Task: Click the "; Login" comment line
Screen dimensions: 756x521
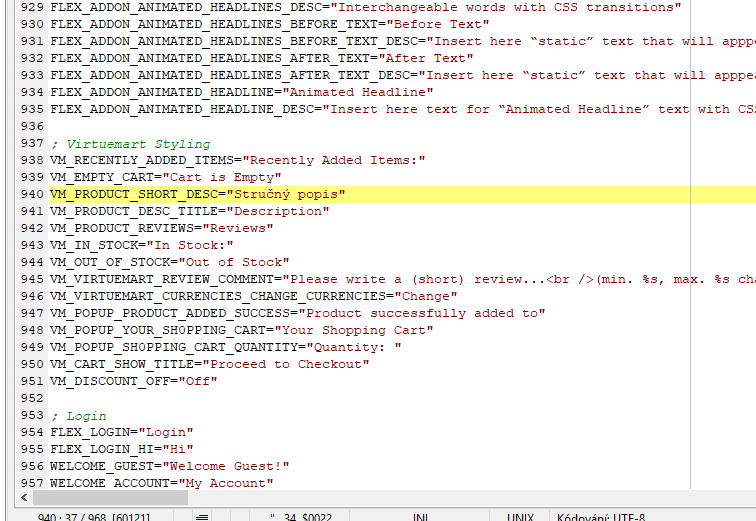Action: point(78,415)
